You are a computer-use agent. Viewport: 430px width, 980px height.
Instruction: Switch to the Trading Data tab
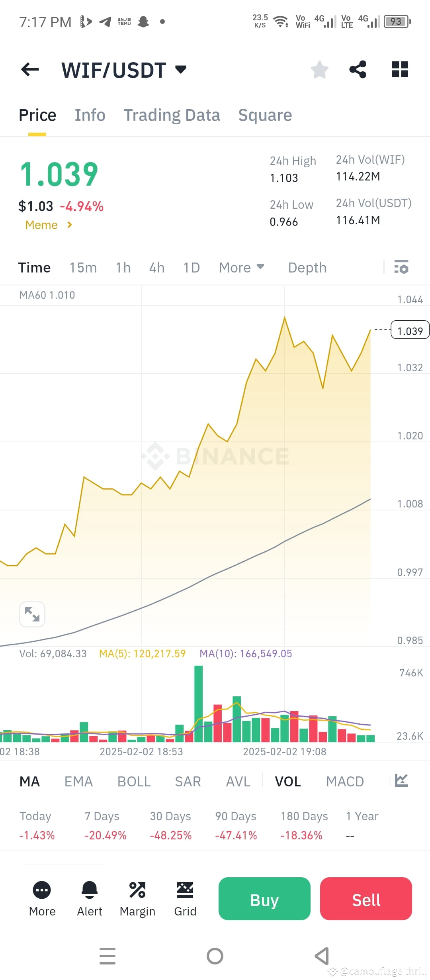(172, 115)
